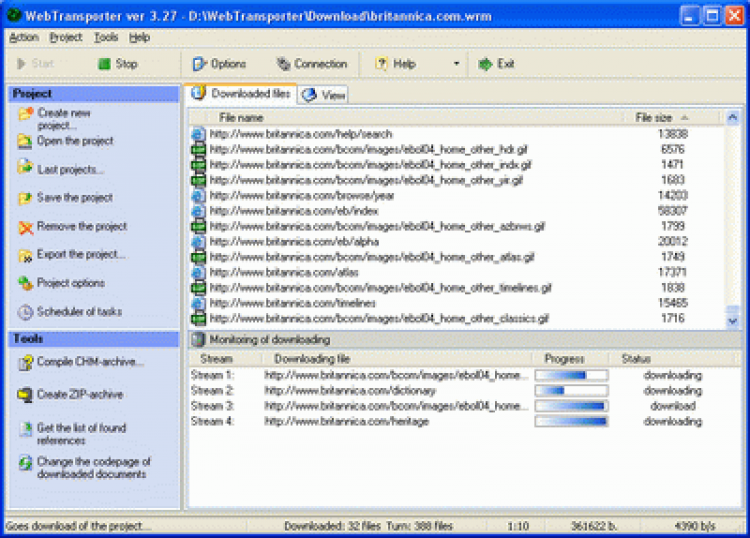Click the Create ZIP-archive icon

point(25,395)
